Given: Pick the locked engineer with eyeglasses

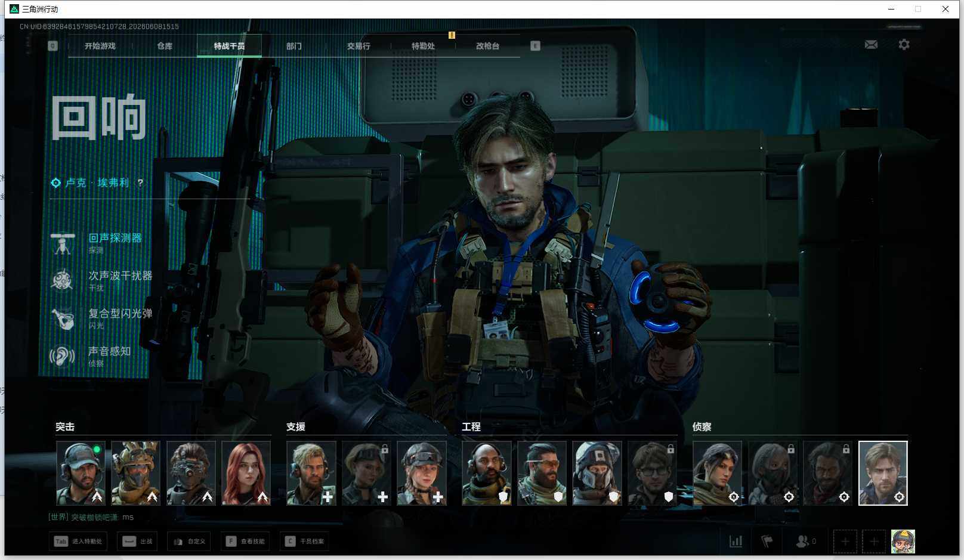Looking at the screenshot, I should coord(652,473).
